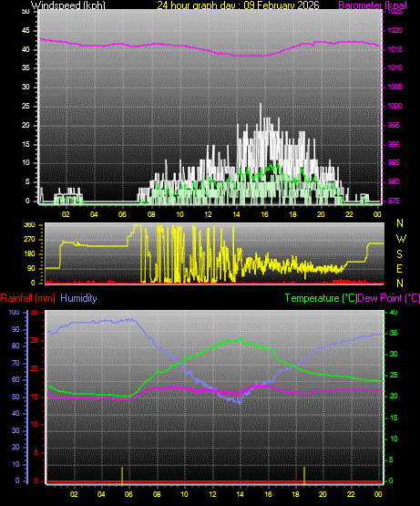This screenshot has width=420, height=506.
Task: Click the magenta "Dew Point (°C)" legend label
Action: click(x=389, y=298)
